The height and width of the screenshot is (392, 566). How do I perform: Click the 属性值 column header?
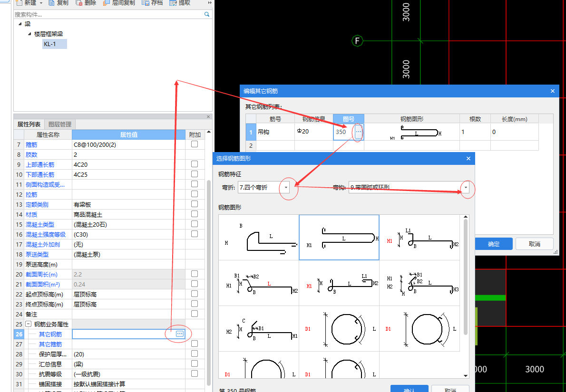[x=128, y=134]
